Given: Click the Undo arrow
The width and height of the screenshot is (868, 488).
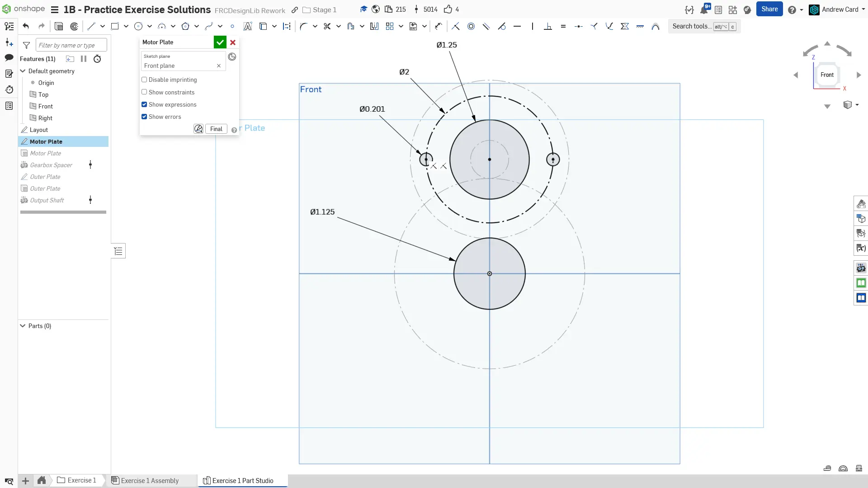Looking at the screenshot, I should (x=26, y=26).
